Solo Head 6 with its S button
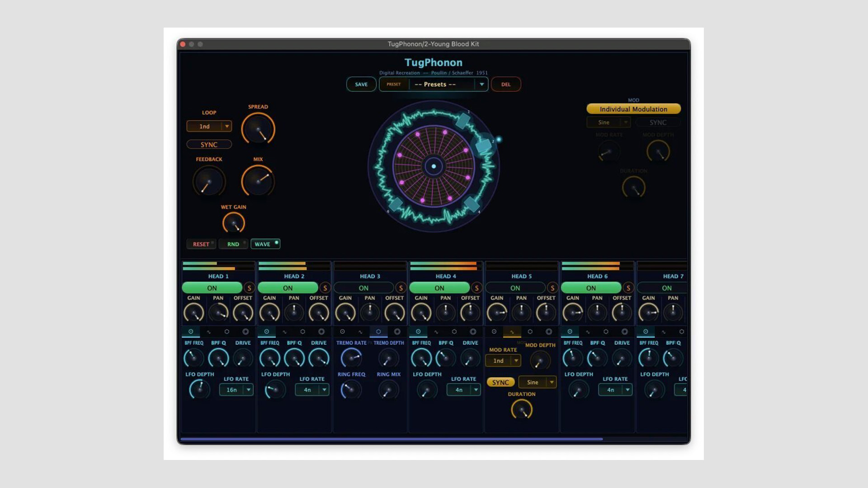This screenshot has height=488, width=868. 628,288
